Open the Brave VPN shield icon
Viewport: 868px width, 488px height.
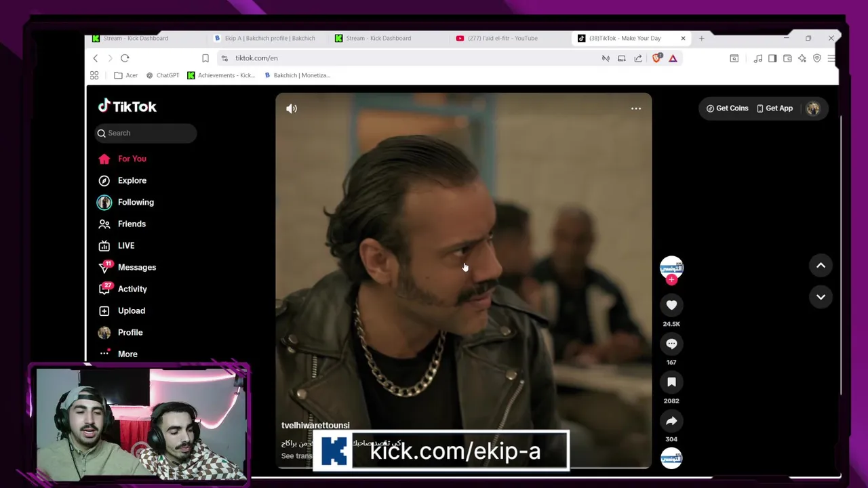pyautogui.click(x=817, y=58)
